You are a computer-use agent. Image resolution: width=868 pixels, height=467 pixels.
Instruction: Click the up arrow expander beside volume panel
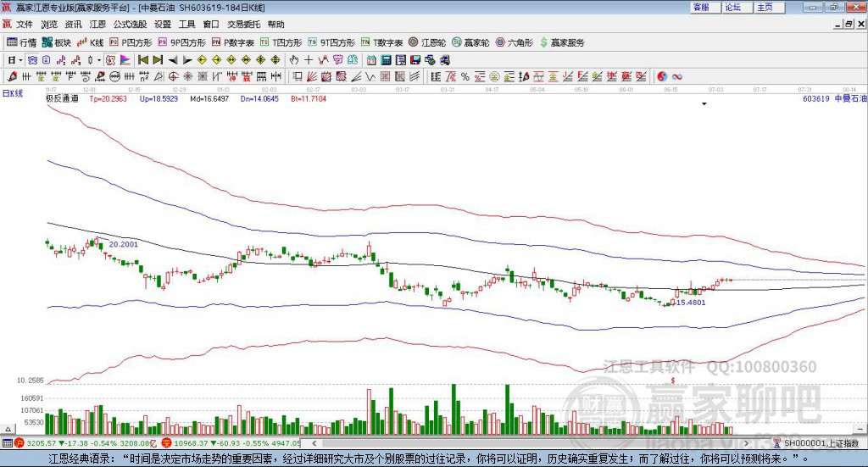8,430
